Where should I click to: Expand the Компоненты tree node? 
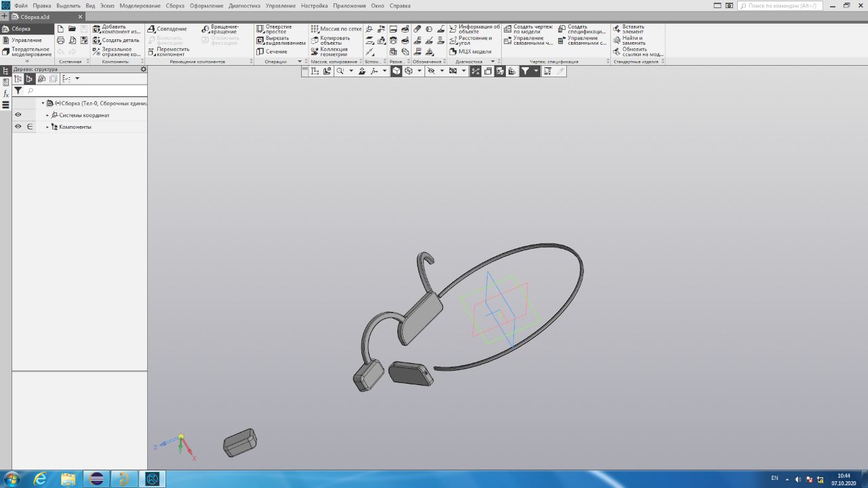(x=47, y=127)
